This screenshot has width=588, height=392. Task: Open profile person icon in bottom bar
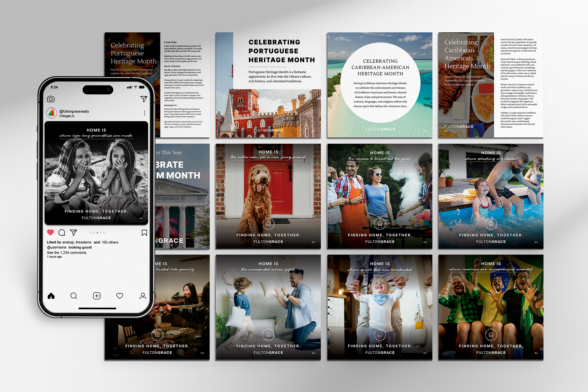pos(143,296)
